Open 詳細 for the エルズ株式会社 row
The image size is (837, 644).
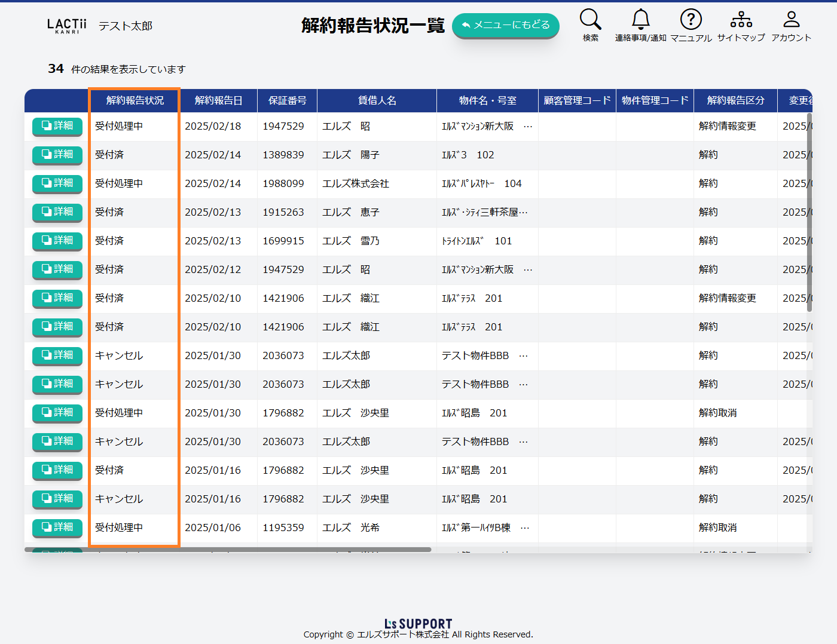click(x=57, y=183)
